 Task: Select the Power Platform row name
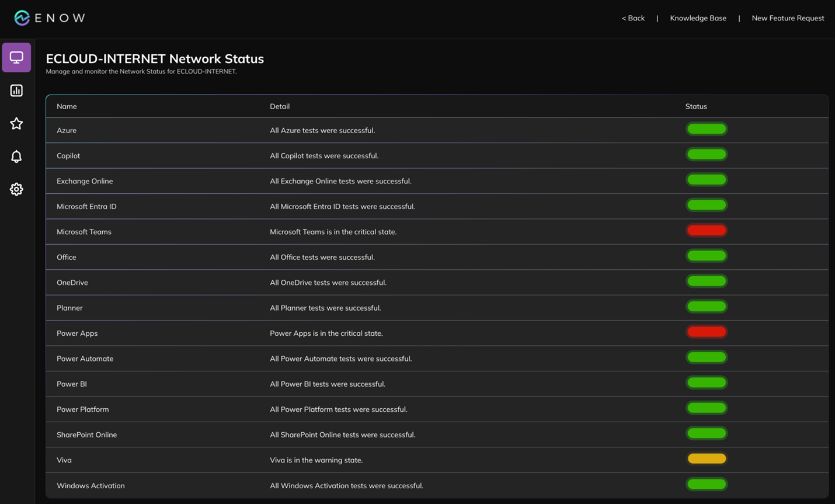(83, 409)
